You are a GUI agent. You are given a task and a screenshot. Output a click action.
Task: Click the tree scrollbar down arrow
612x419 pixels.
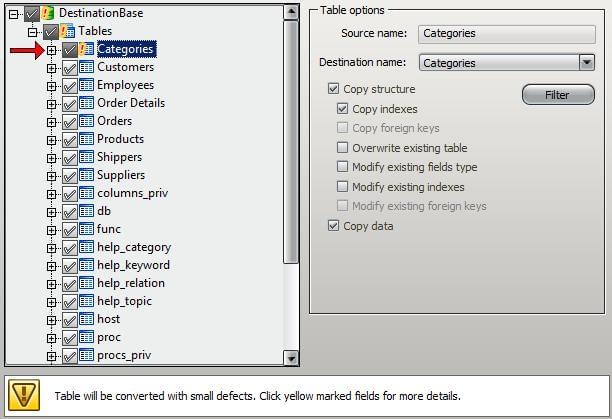[x=291, y=358]
